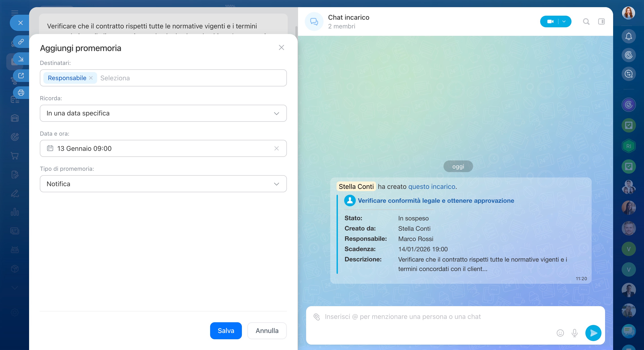Attach a file with paperclip icon
This screenshot has height=350, width=644.
click(316, 317)
